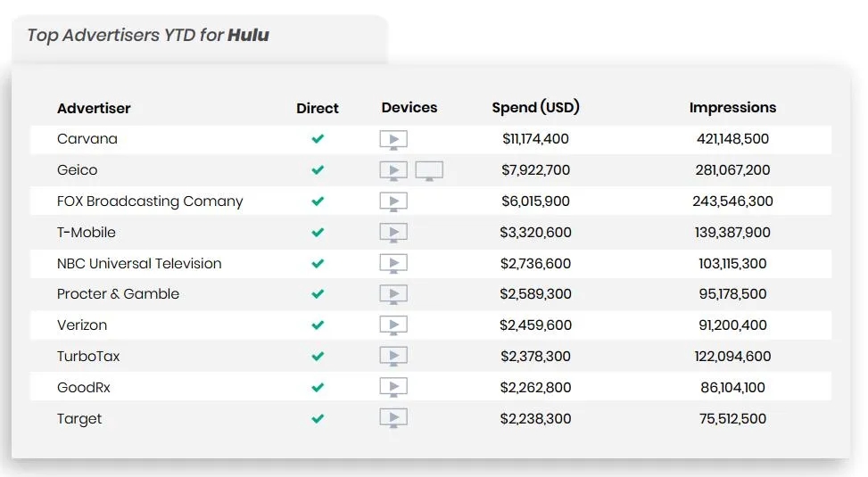Click T-Mobile's video device icon
Image resolution: width=868 pixels, height=477 pixels.
click(393, 233)
